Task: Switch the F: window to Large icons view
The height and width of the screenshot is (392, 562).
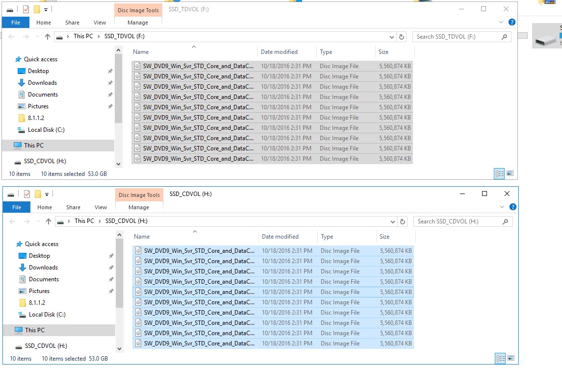Action: 510,173
